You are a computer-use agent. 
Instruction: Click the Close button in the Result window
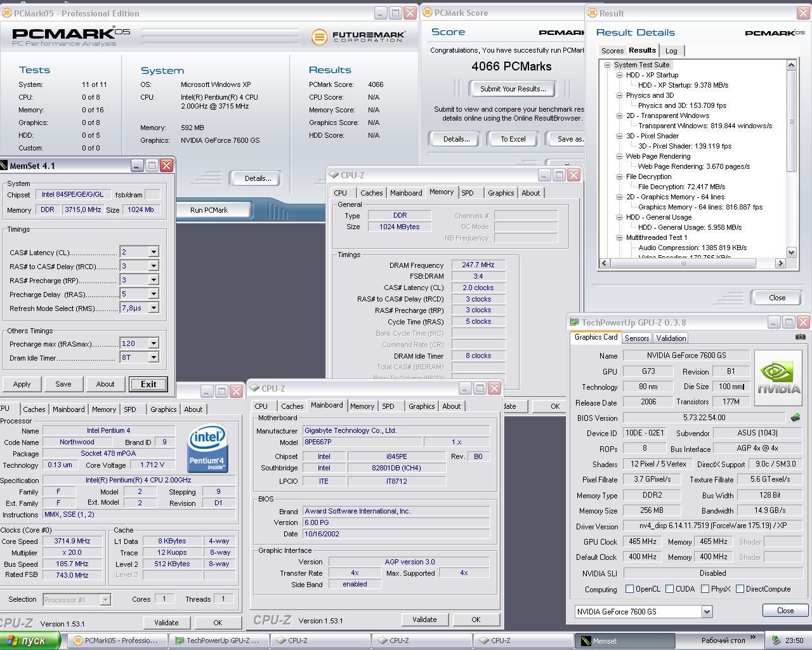point(776,298)
